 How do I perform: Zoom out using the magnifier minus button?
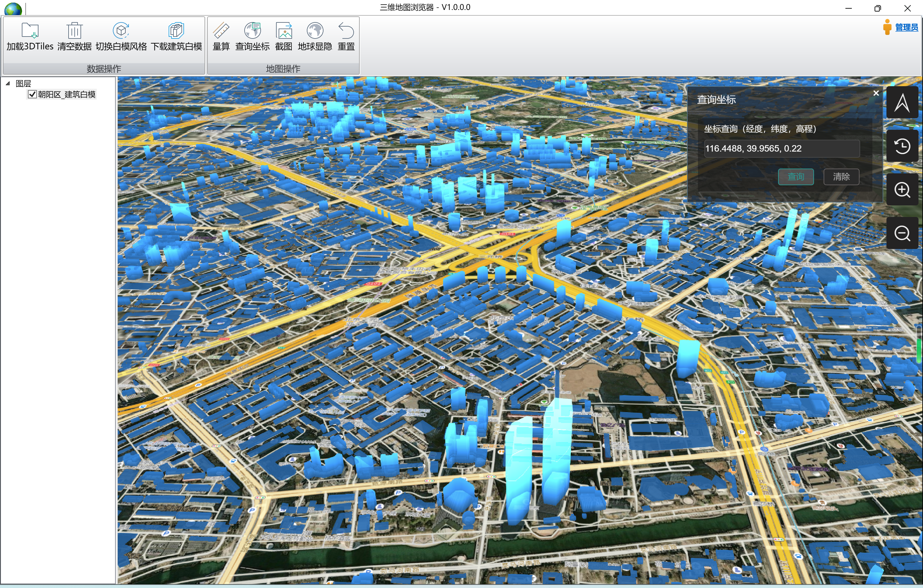902,233
